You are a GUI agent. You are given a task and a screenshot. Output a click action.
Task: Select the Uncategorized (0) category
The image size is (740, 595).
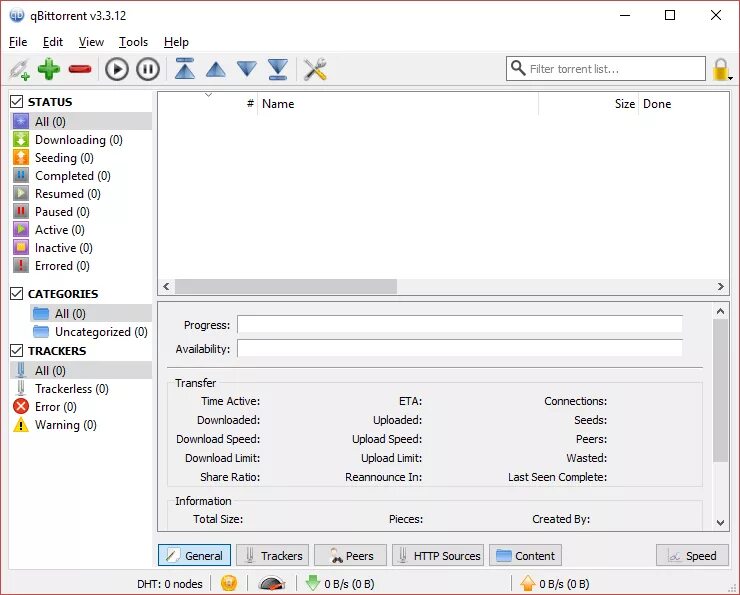point(91,332)
